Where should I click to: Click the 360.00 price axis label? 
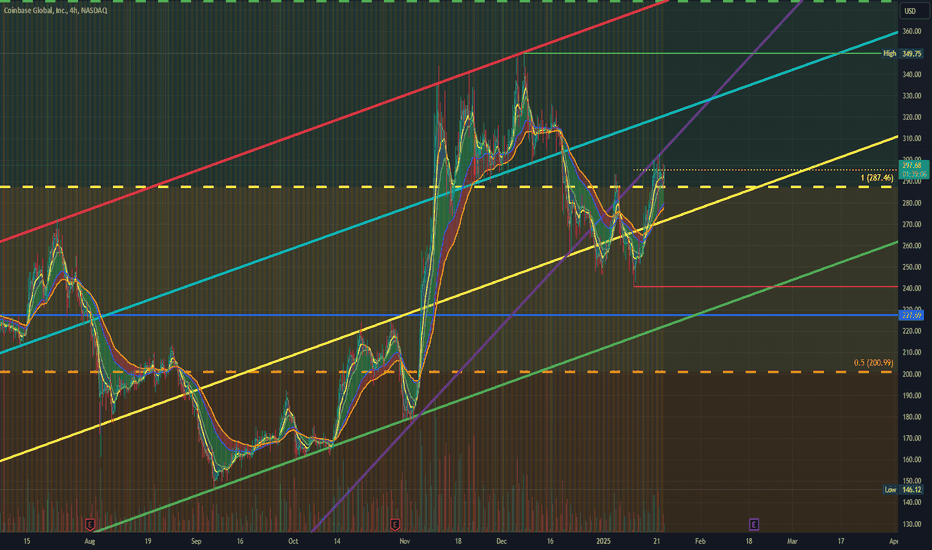tap(912, 32)
